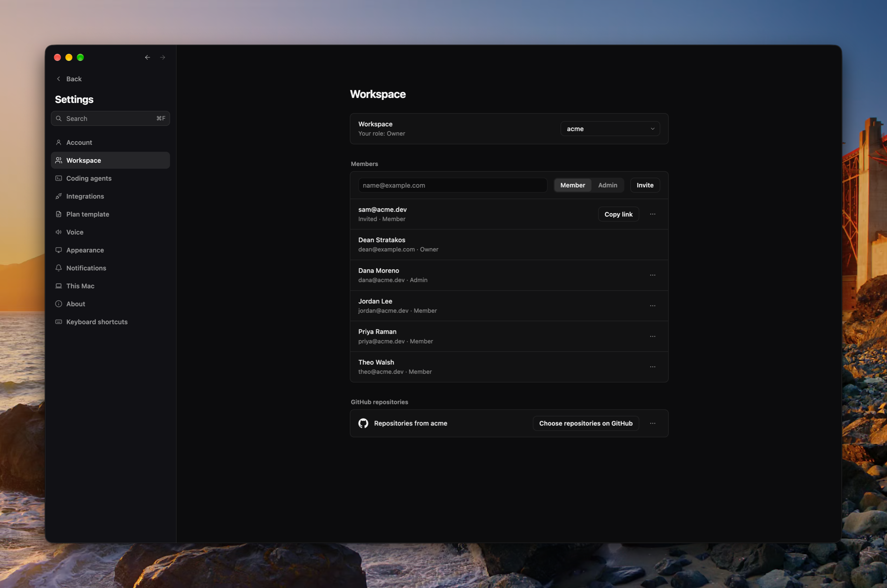Screen dimensions: 887x588
Task: Click the Workspace people icon in sidebar
Action: click(x=59, y=160)
